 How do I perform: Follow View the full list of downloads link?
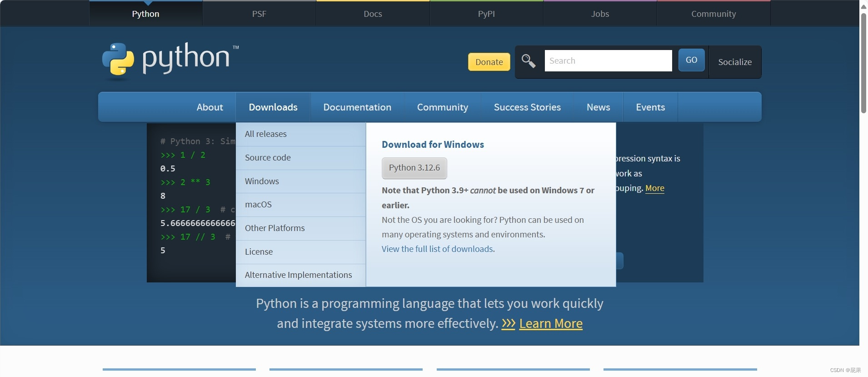click(x=438, y=249)
